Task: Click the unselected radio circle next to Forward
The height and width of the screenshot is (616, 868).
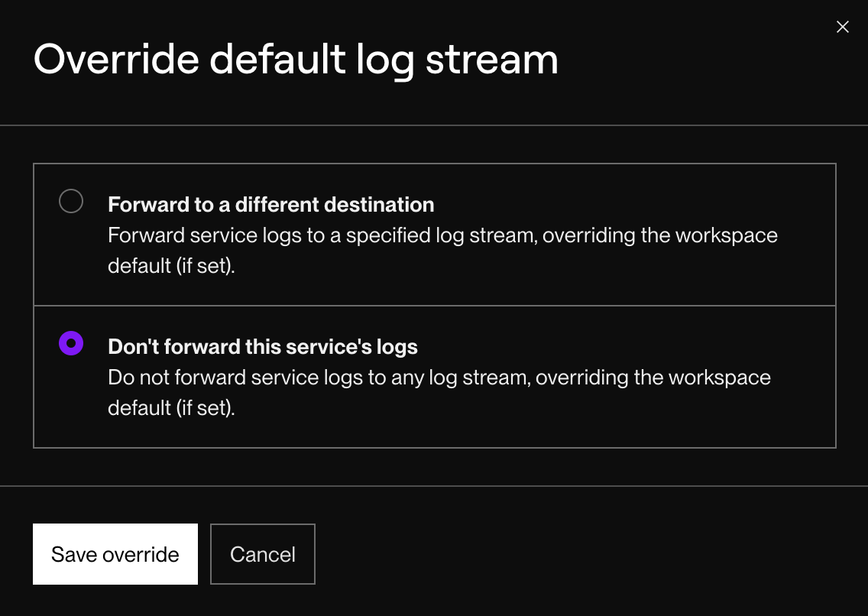Action: 71,201
